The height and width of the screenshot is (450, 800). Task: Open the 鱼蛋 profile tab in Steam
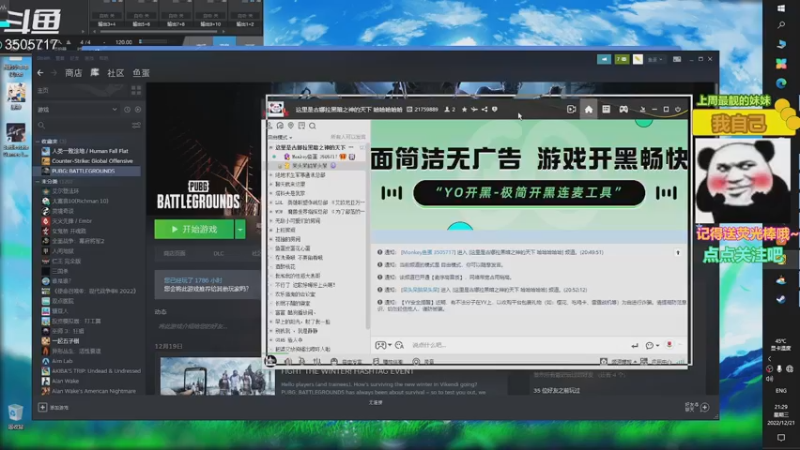[141, 73]
